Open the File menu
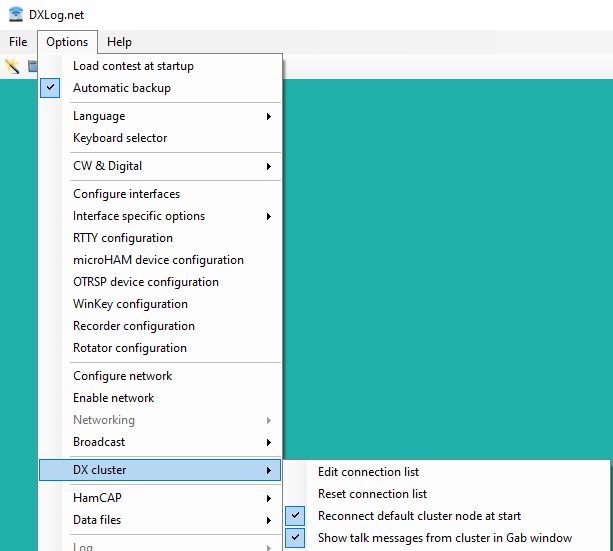Viewport: 613px width, 551px height. tap(18, 42)
